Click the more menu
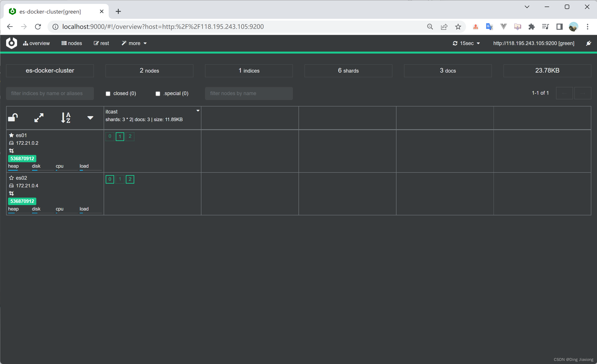Image resolution: width=597 pixels, height=364 pixels. (134, 43)
